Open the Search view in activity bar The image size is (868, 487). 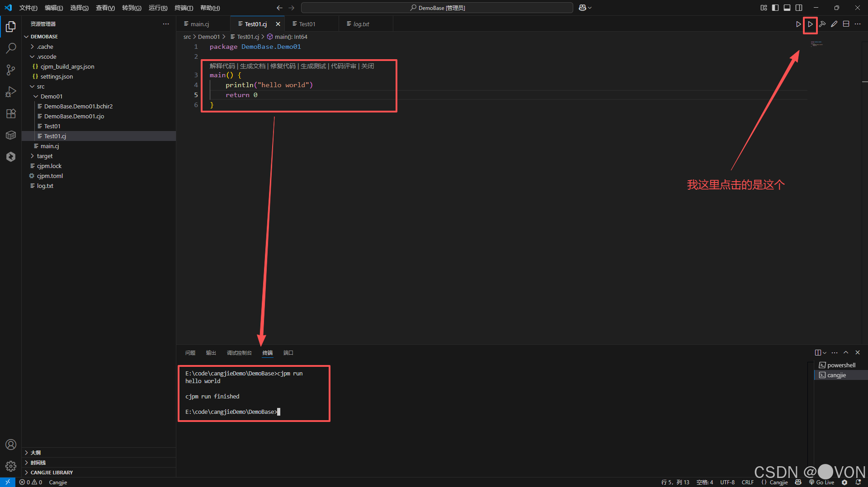point(11,48)
